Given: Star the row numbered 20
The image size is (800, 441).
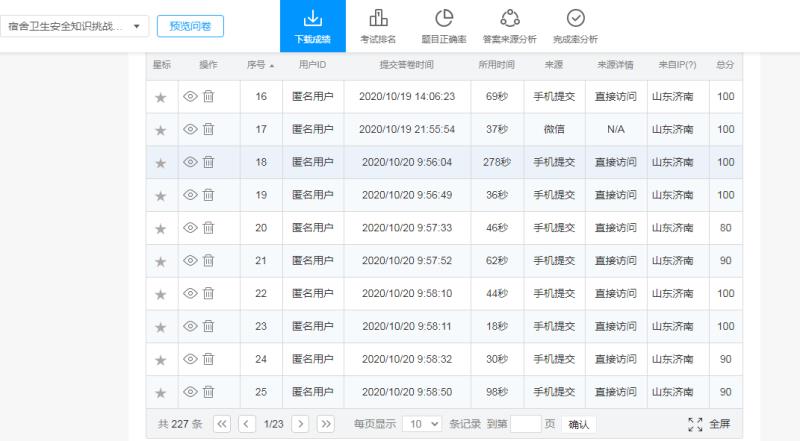Looking at the screenshot, I should point(161,229).
